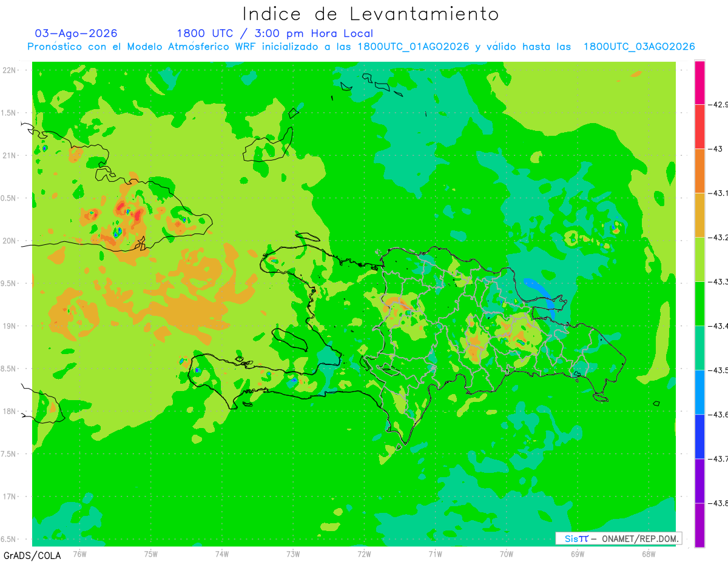The image size is (728, 562).
Task: Select the dark blue swatch between -43.6 and -43.7
Action: click(699, 437)
